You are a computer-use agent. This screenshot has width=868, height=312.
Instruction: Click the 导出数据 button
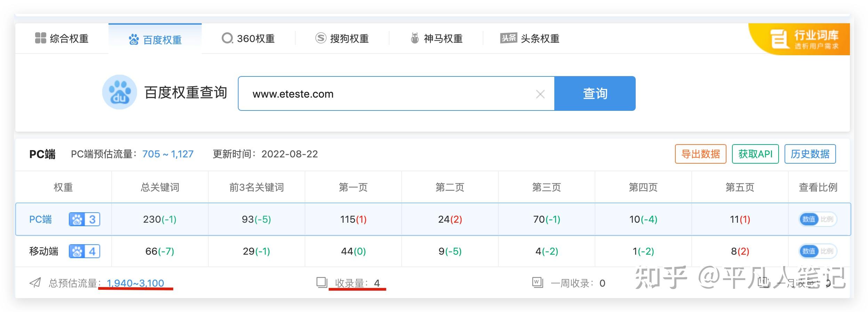pyautogui.click(x=700, y=154)
